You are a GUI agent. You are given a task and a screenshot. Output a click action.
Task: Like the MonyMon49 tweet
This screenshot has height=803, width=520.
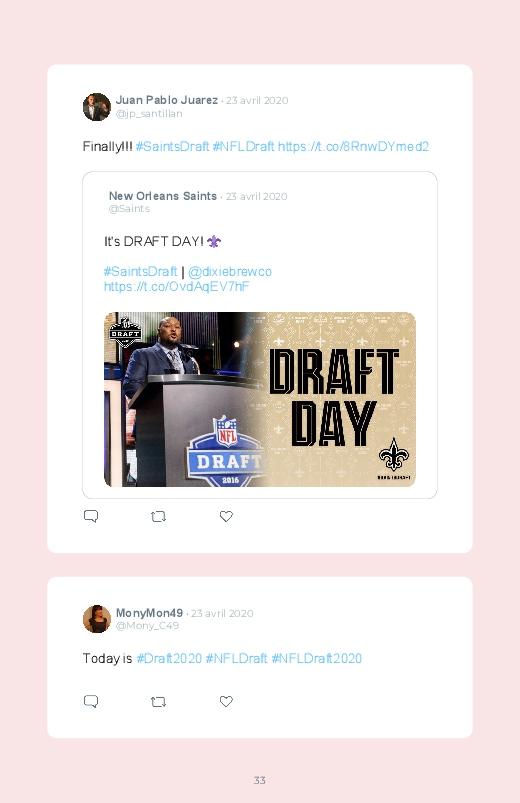pos(226,701)
